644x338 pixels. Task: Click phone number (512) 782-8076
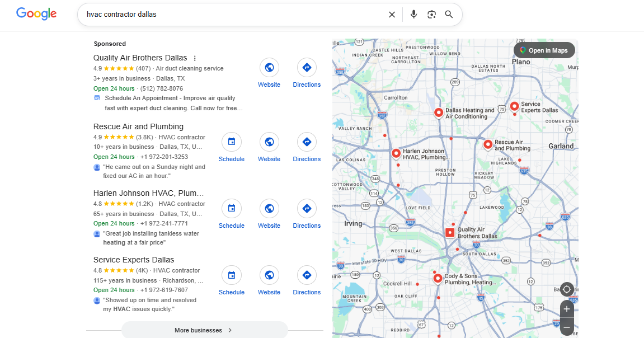pyautogui.click(x=162, y=88)
